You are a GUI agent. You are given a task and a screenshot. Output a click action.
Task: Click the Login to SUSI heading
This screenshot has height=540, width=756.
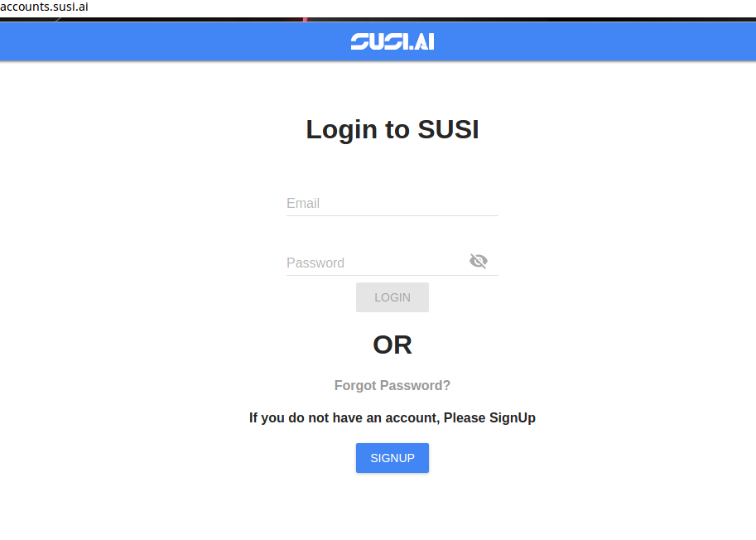(x=392, y=129)
